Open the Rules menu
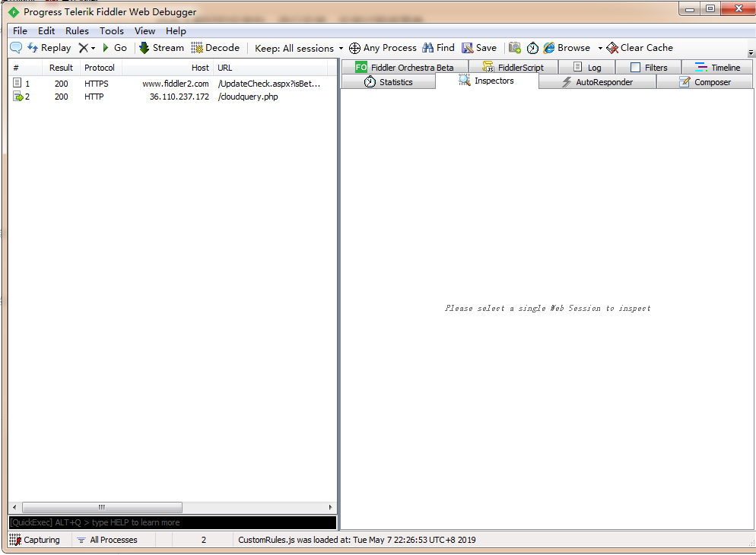Viewport: 756px width, 555px height. [x=77, y=31]
